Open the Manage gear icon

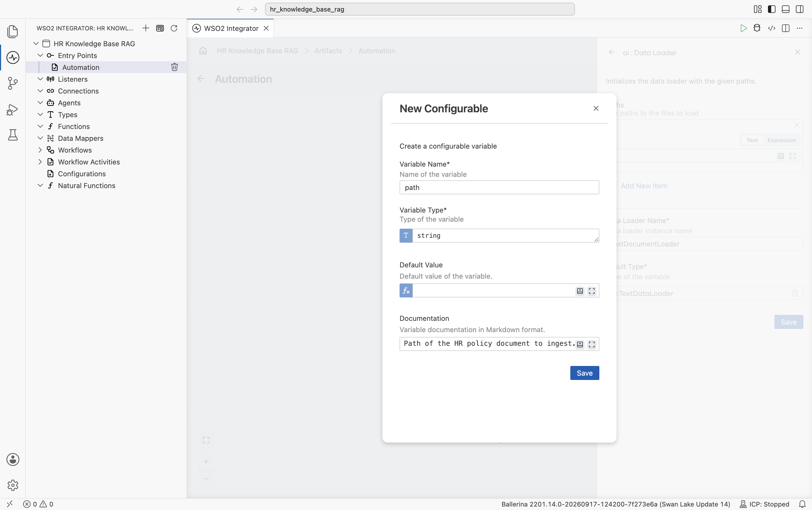pos(13,485)
